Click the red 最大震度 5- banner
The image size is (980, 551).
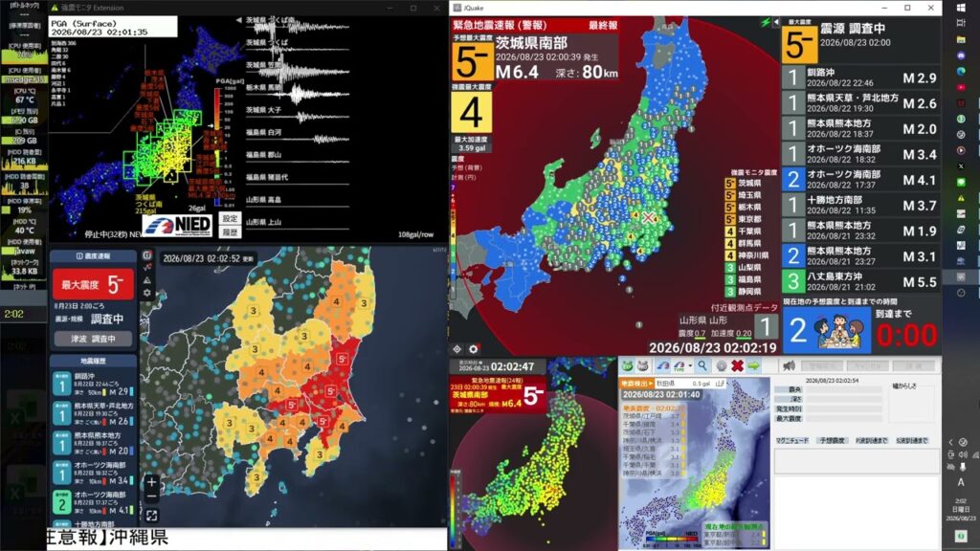click(x=93, y=285)
